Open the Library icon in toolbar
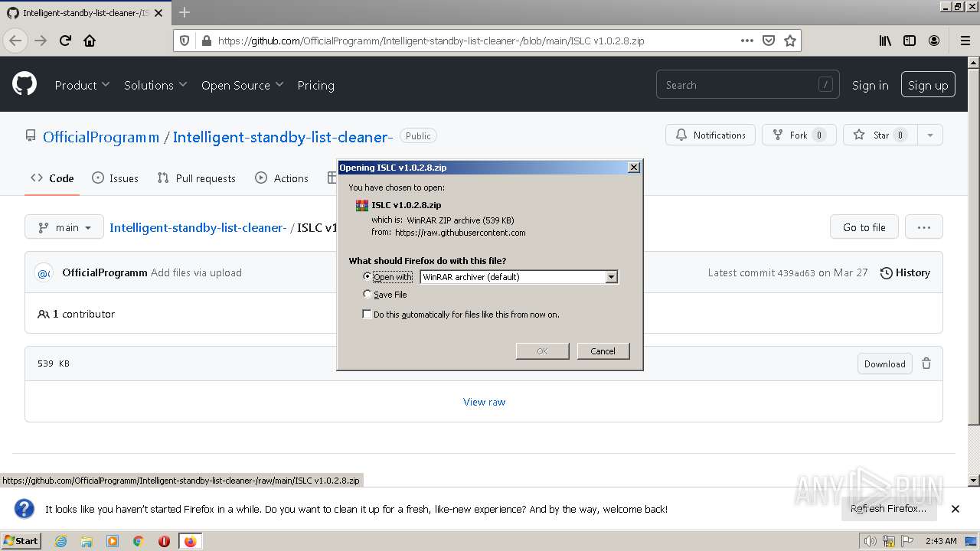Viewport: 980px width, 551px height. (x=885, y=41)
